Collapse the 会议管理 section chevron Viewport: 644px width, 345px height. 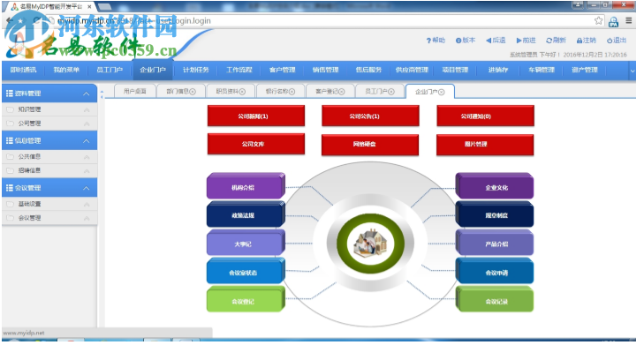[x=87, y=188]
